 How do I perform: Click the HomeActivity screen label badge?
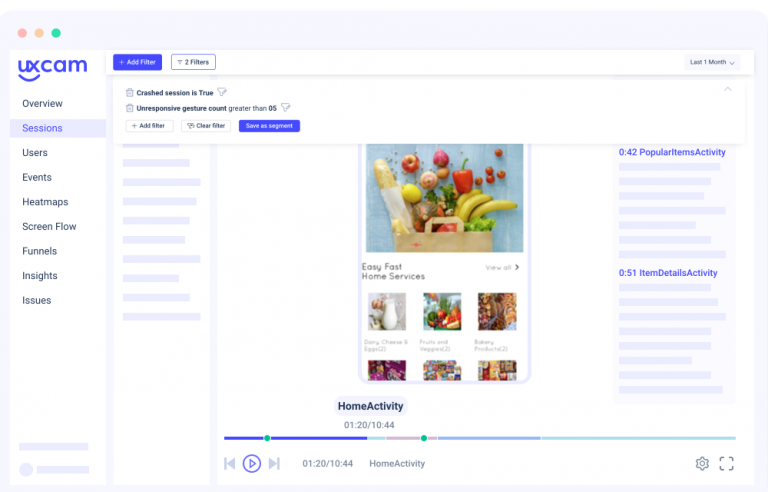[x=371, y=406]
